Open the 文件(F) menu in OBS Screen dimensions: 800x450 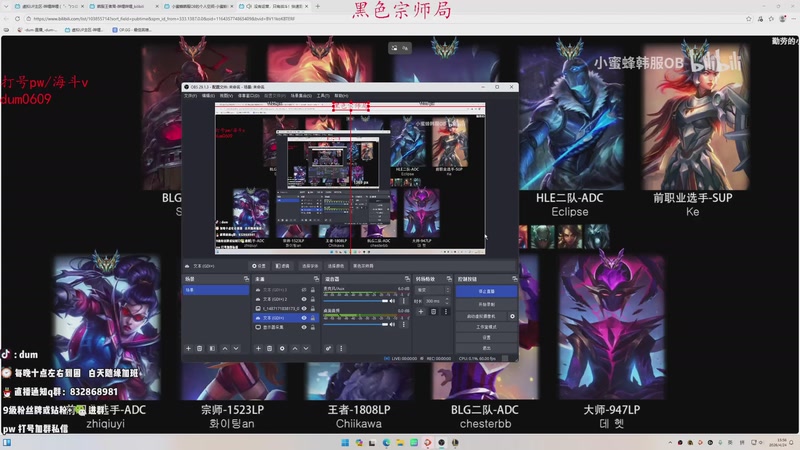point(191,96)
